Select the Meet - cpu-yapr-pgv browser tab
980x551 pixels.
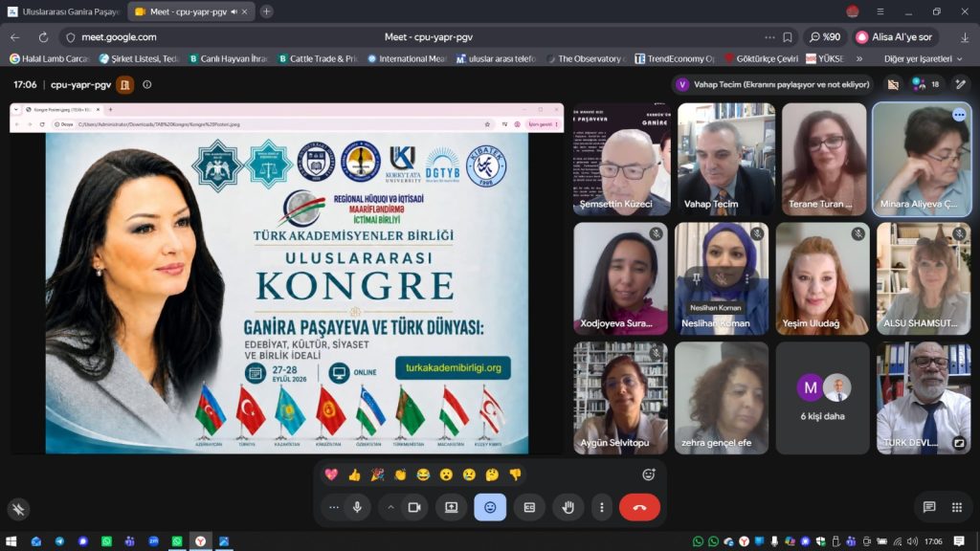pos(190,11)
